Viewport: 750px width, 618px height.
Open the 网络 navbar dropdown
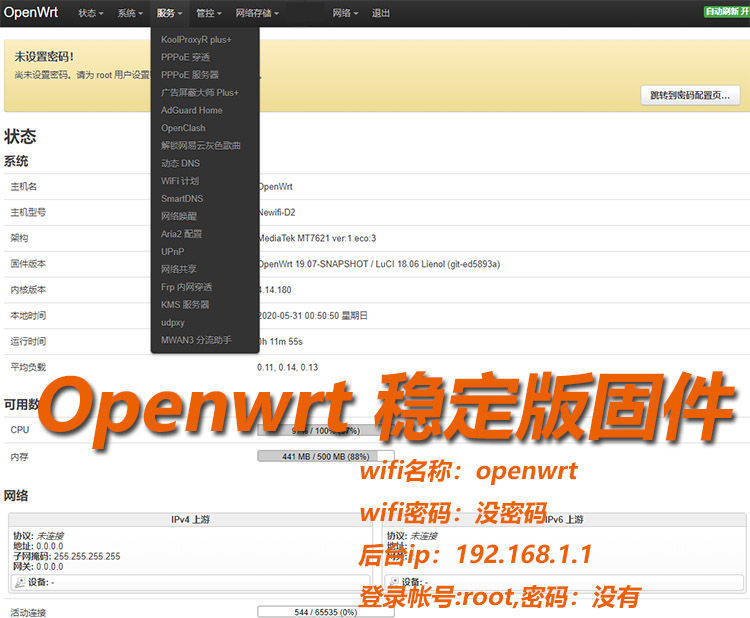(345, 13)
